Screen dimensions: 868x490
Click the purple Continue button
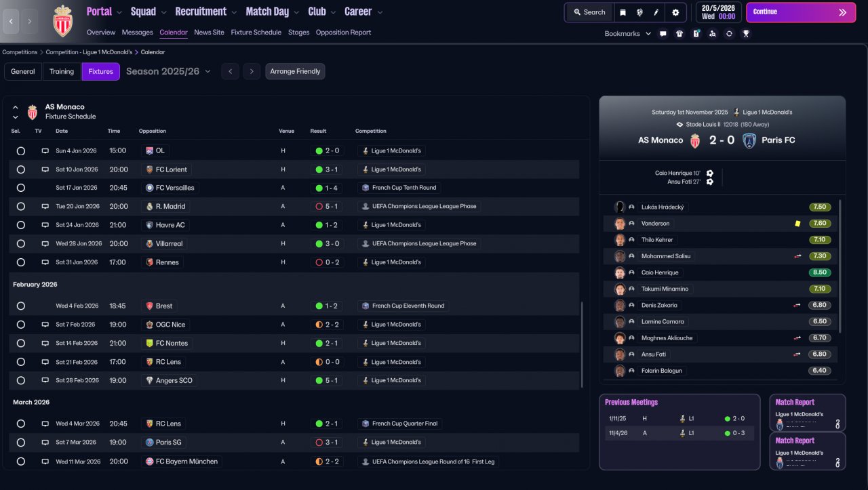801,12
